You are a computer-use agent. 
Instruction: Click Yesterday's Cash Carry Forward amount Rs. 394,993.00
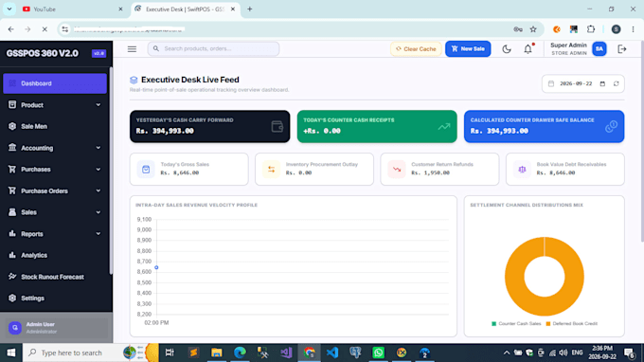point(165,131)
